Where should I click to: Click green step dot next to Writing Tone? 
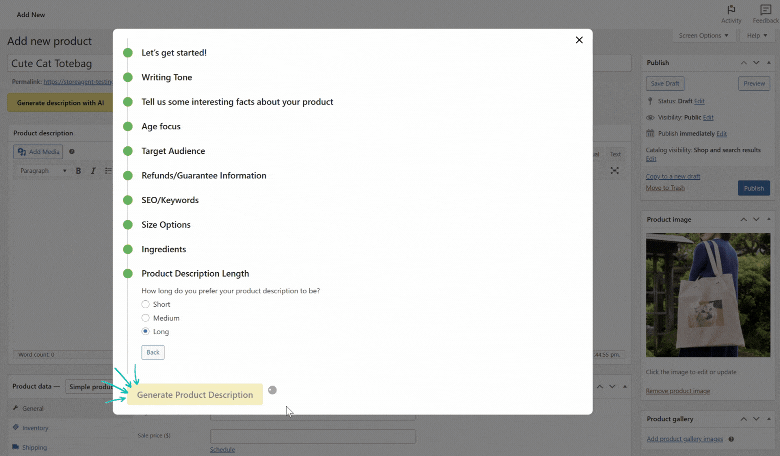tap(128, 77)
